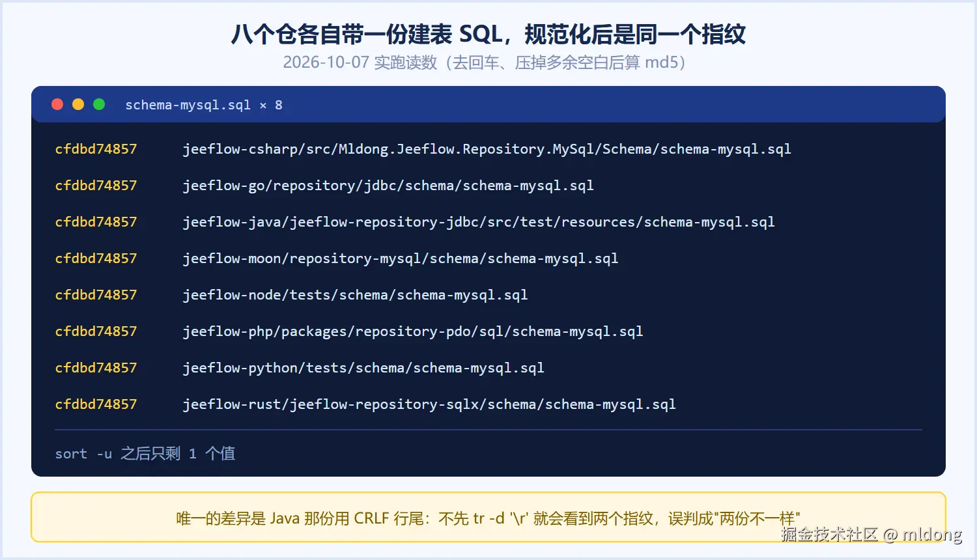Click the yellow minimize dot in the terminal header
Image resolution: width=977 pixels, height=560 pixels.
coord(78,104)
